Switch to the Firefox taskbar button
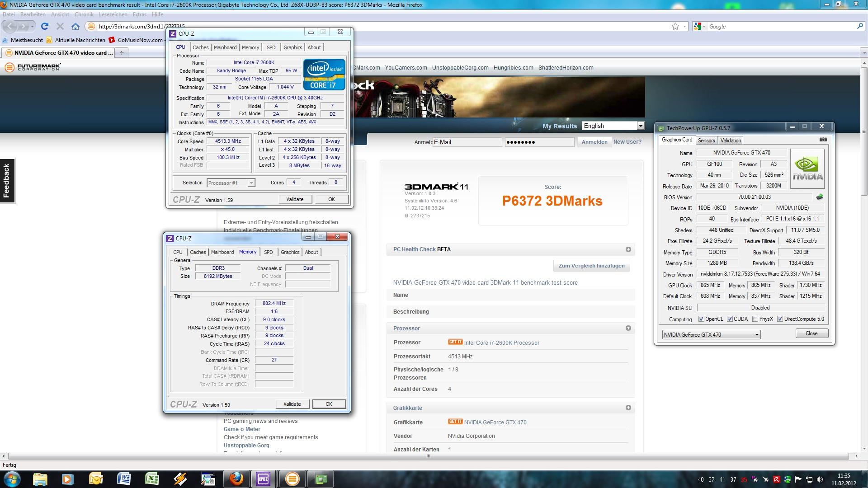 (x=236, y=479)
